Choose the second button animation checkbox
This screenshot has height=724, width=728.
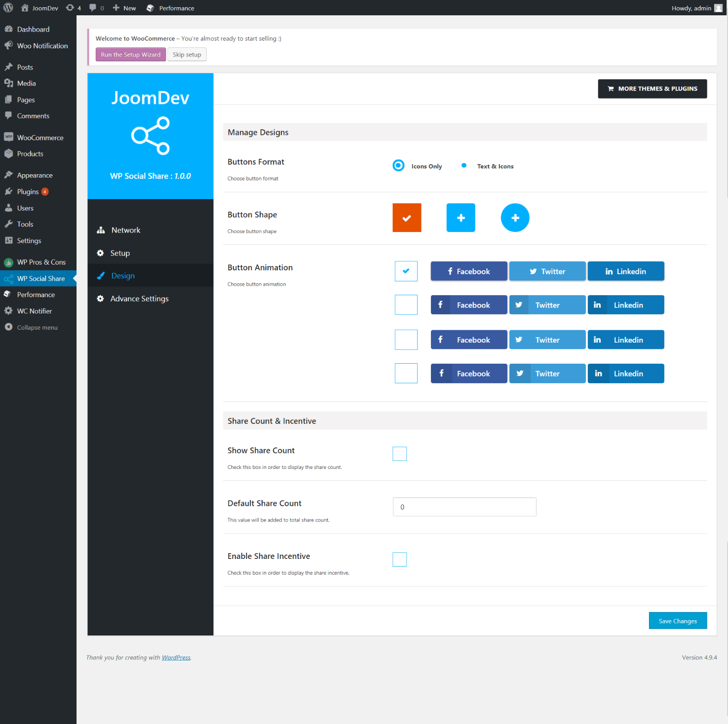[x=406, y=305]
